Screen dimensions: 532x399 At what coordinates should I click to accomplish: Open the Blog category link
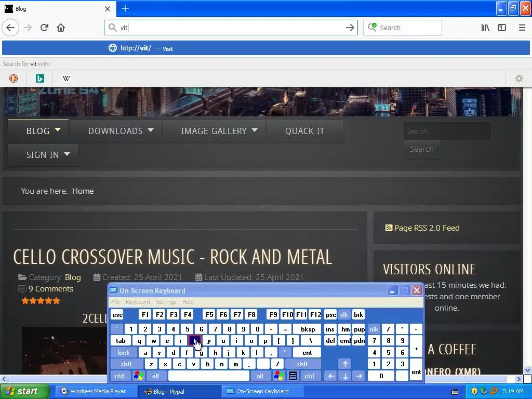pos(73,277)
